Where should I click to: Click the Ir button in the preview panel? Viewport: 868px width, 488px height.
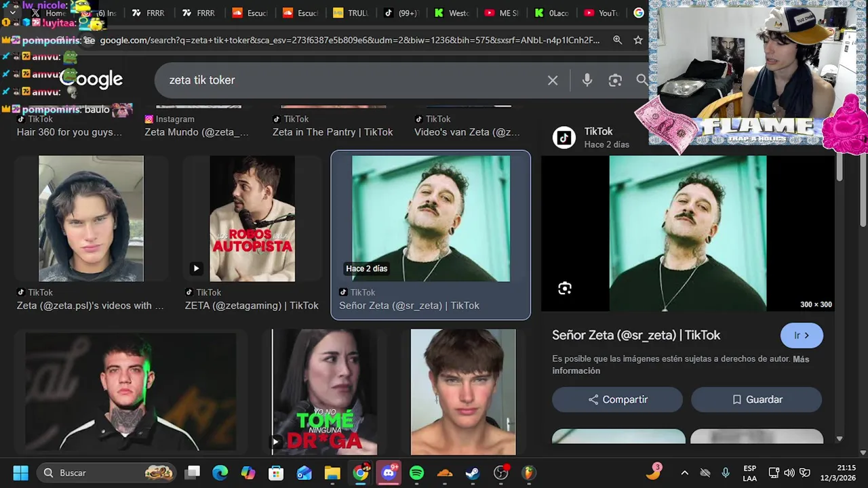(x=802, y=335)
